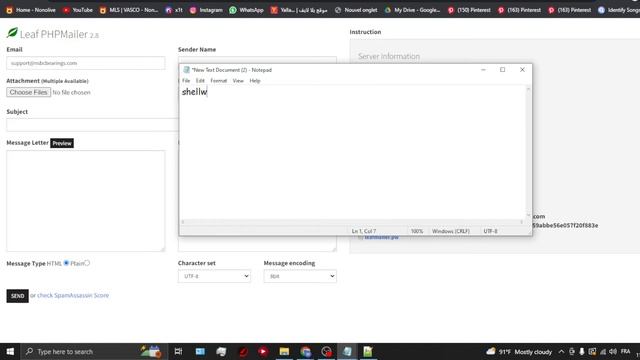This screenshot has width=640, height=360.
Task: Open the Notepad Format menu
Action: 218,81
